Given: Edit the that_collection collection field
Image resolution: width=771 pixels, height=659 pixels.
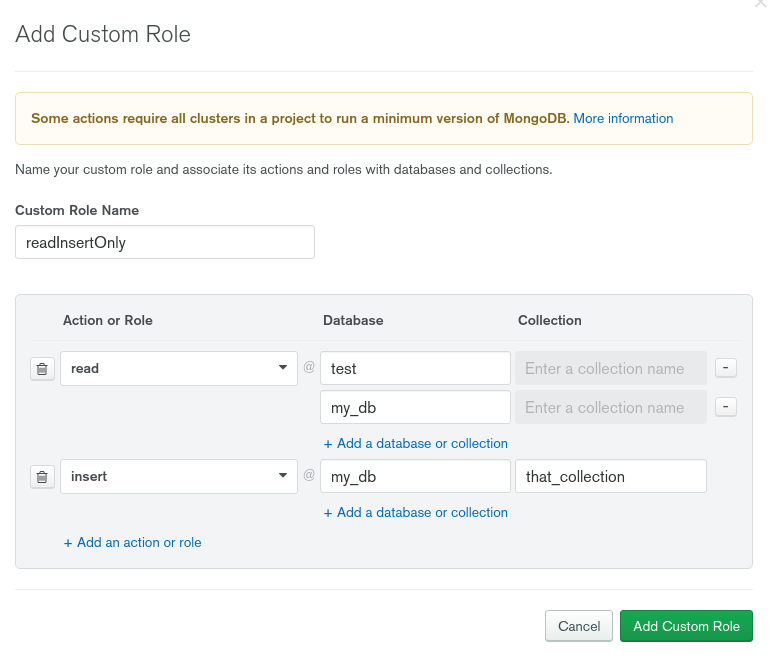Looking at the screenshot, I should click(x=610, y=476).
